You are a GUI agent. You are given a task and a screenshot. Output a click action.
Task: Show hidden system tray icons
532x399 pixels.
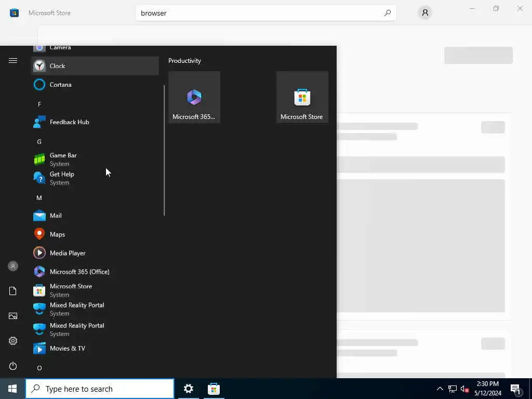[440, 389]
